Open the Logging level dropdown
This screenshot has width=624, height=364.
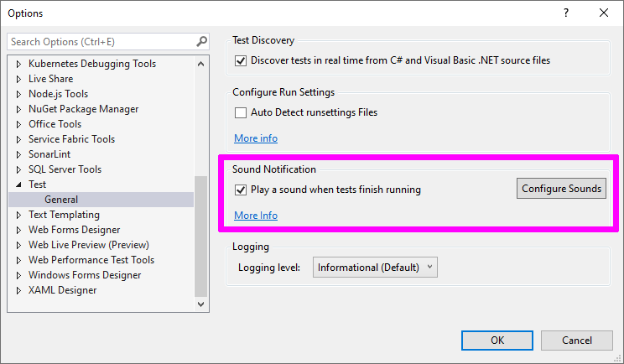[x=375, y=268]
